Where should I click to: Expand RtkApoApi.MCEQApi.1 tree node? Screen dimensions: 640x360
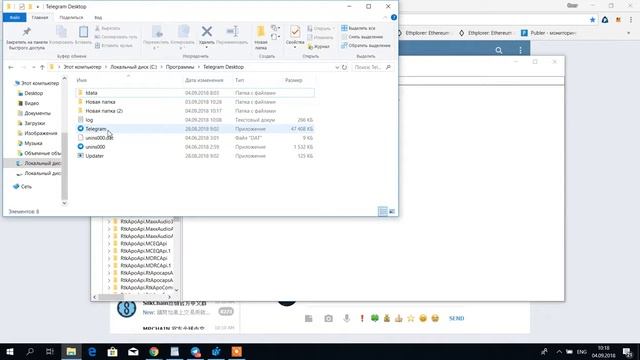point(109,251)
